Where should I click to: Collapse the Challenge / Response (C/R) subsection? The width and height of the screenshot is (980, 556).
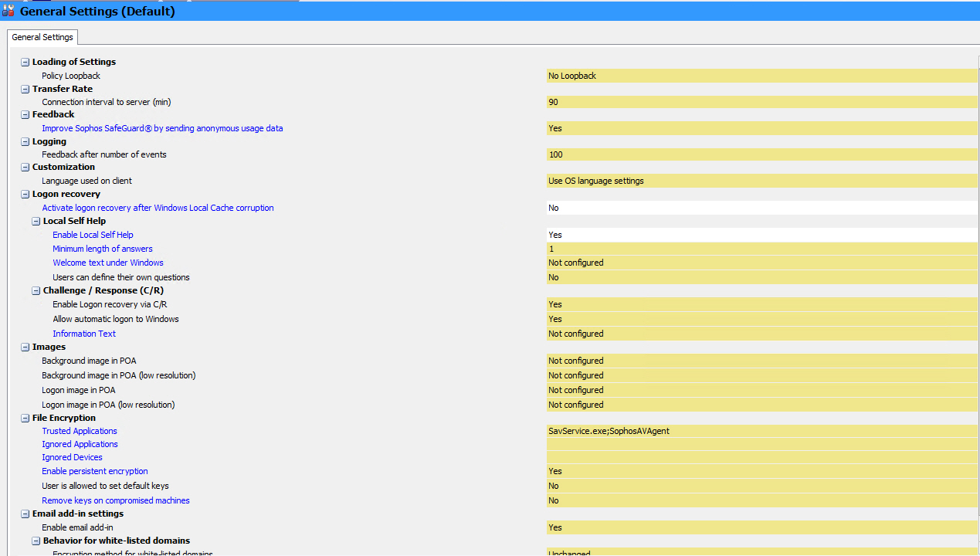pyautogui.click(x=36, y=290)
